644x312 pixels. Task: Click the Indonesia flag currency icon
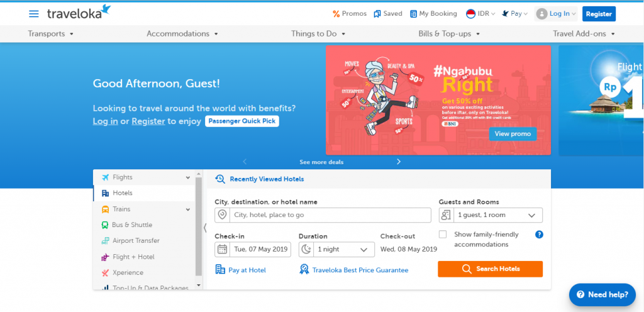[x=470, y=14]
